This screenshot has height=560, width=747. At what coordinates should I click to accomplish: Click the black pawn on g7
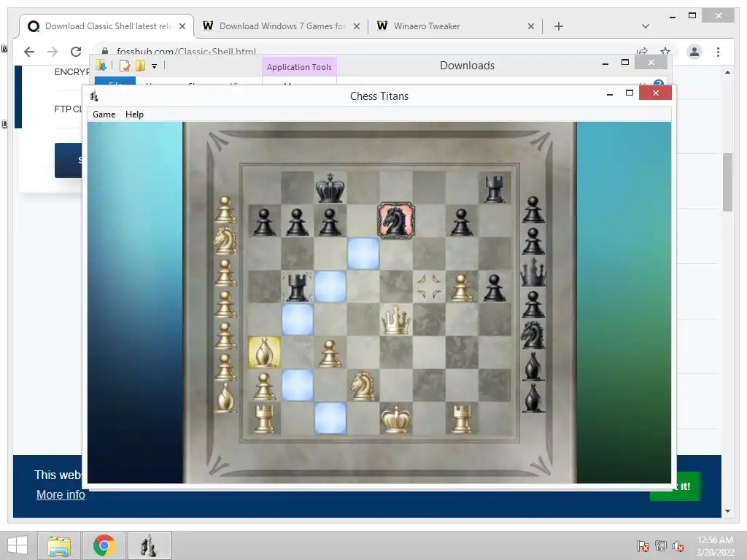[461, 222]
